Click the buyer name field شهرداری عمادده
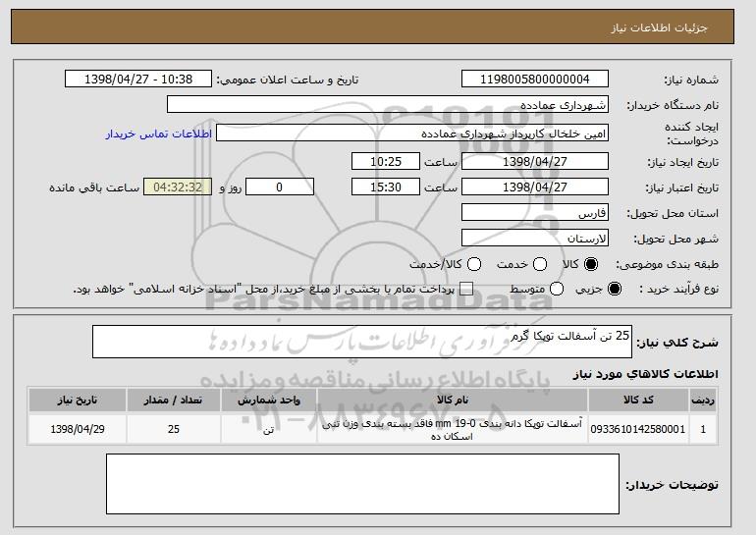This screenshot has height=535, width=756. pyautogui.click(x=388, y=105)
